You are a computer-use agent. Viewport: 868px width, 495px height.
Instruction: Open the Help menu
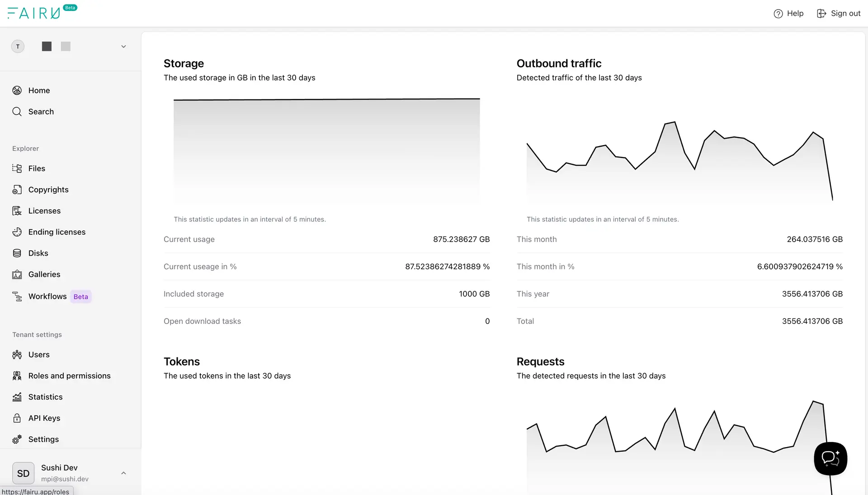pos(788,13)
